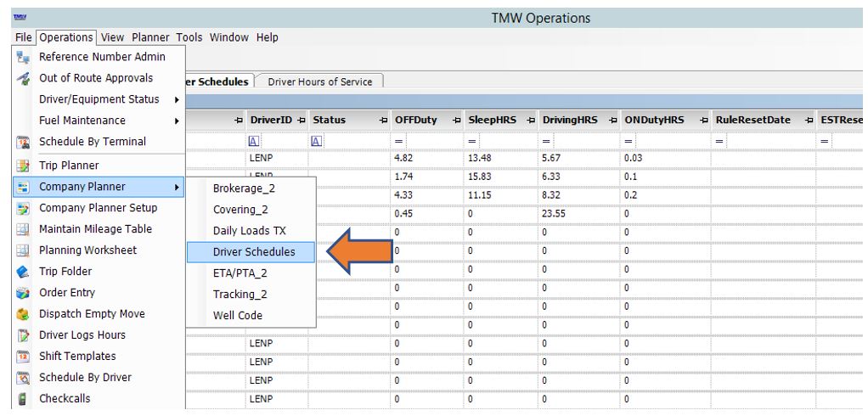Select the SleepHRS cell showing 15.83

click(x=502, y=177)
